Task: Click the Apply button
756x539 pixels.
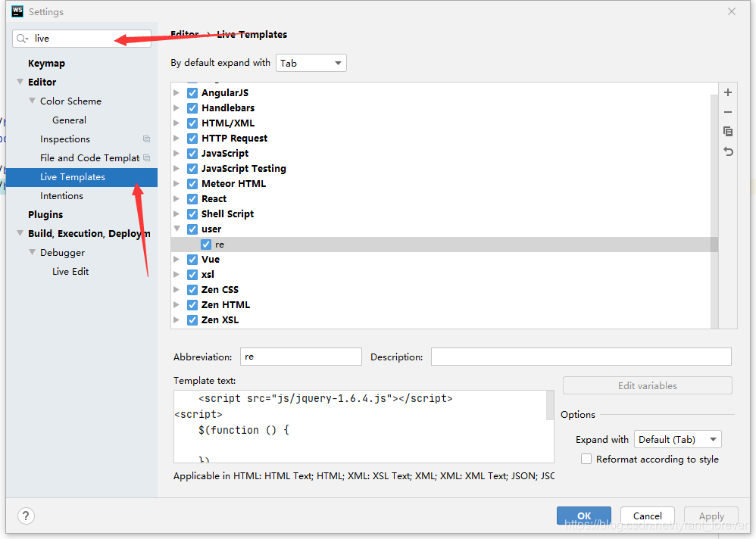Action: pos(711,516)
